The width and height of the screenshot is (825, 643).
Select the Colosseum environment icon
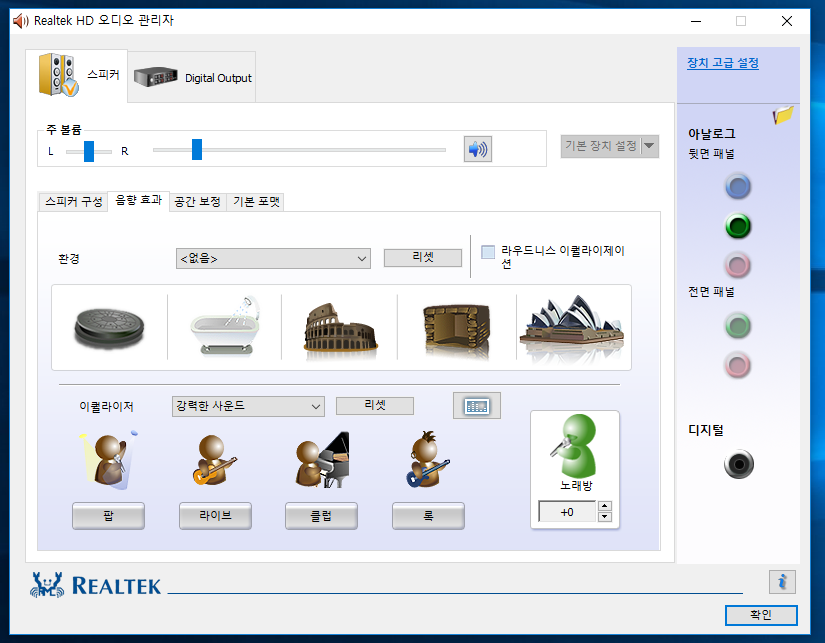point(340,327)
